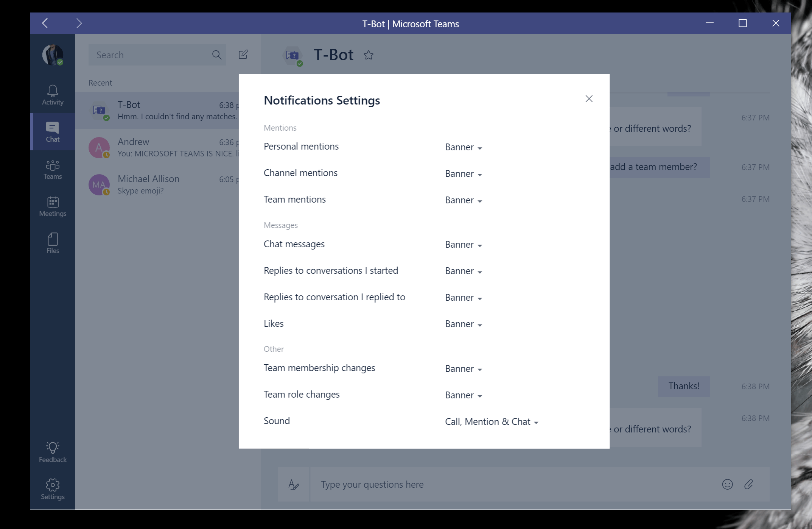The image size is (812, 529).
Task: Attach a file with the paperclip
Action: point(748,484)
